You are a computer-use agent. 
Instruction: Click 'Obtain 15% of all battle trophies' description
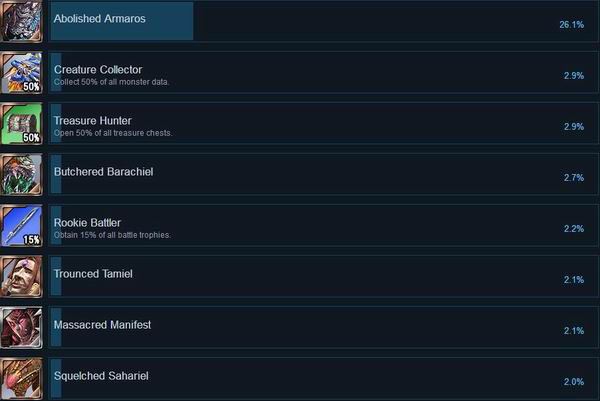[x=112, y=235]
